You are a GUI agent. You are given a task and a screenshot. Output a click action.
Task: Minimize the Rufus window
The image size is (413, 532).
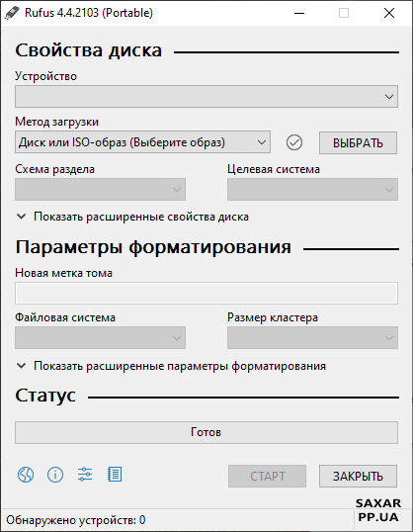click(299, 13)
